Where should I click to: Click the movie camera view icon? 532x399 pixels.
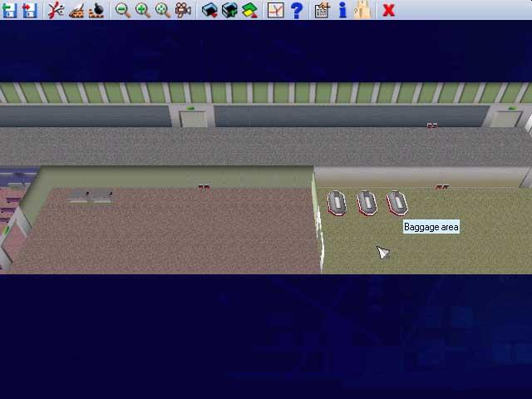tap(183, 10)
